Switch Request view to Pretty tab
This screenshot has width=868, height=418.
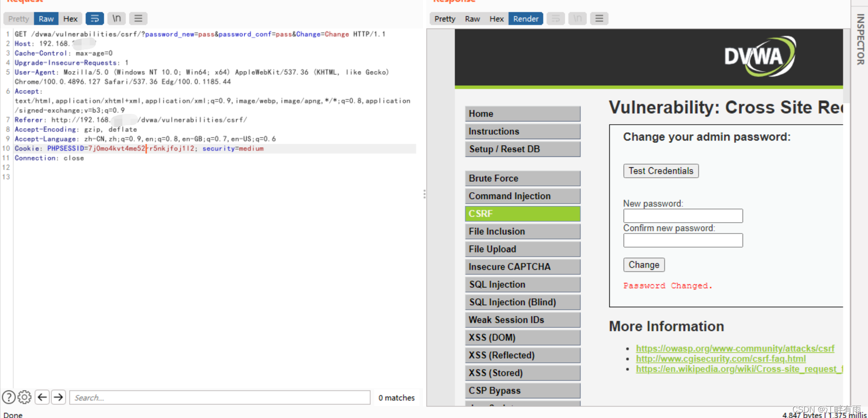[19, 19]
